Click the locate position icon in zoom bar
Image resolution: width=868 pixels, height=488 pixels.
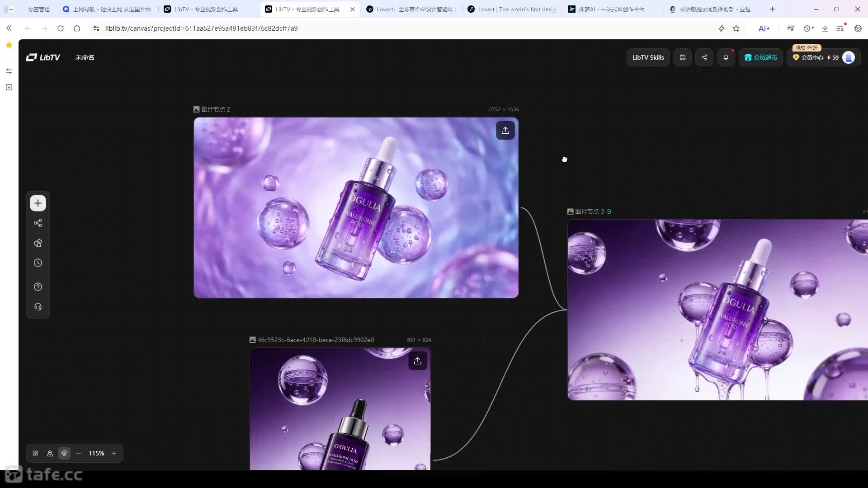[x=50, y=453]
